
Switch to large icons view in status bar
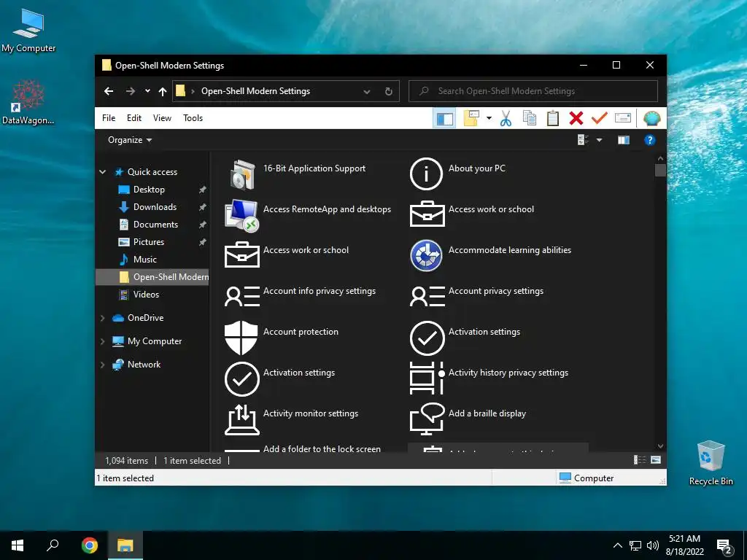click(x=656, y=460)
